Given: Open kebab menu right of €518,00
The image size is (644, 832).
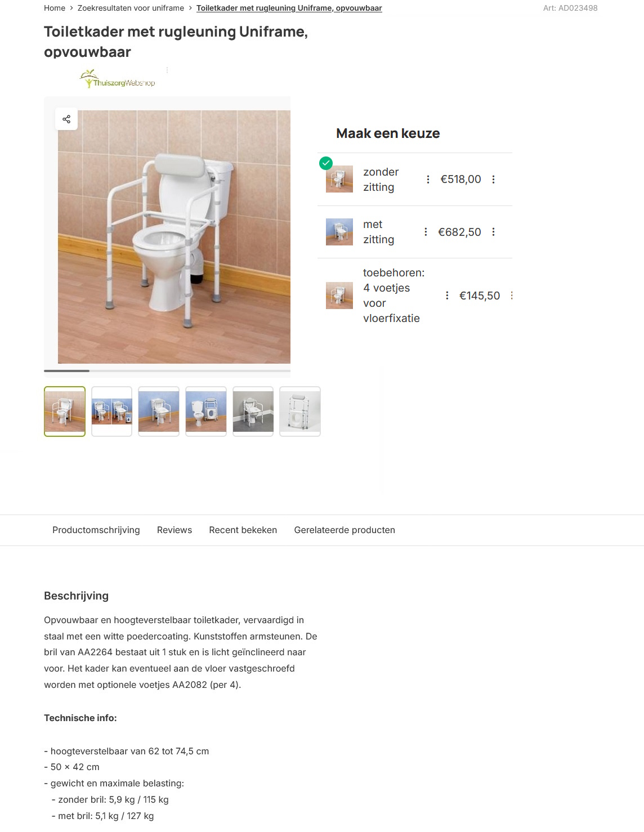Looking at the screenshot, I should click(494, 180).
